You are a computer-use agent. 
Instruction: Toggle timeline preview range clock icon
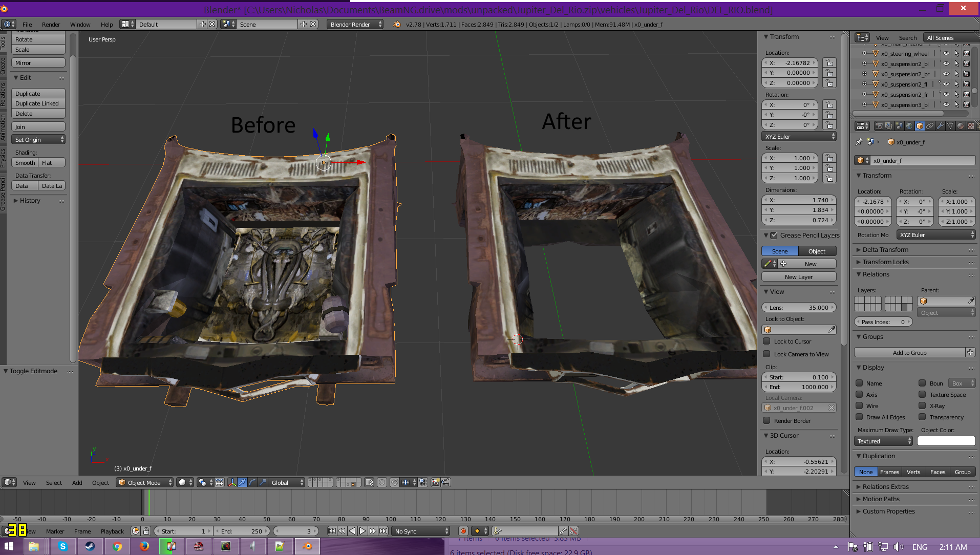point(136,531)
